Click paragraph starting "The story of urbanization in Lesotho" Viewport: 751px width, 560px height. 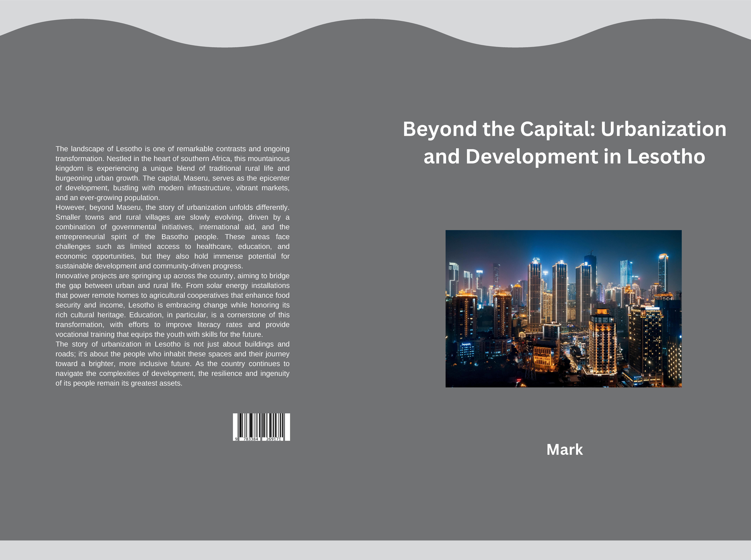click(x=173, y=364)
